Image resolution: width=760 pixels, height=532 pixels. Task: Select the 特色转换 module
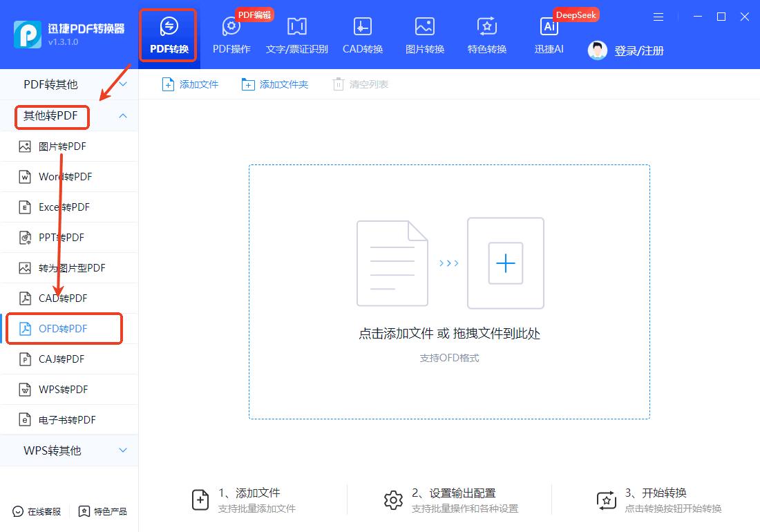[x=486, y=33]
